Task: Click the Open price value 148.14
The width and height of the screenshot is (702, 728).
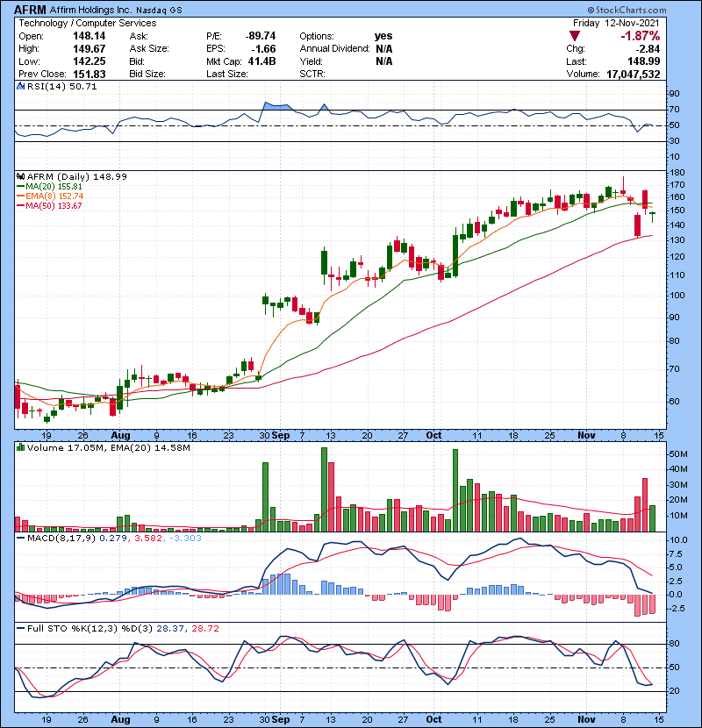Action: click(x=90, y=36)
